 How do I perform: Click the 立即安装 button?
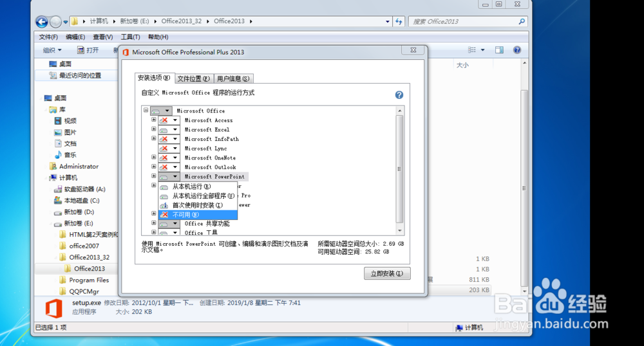pos(387,273)
